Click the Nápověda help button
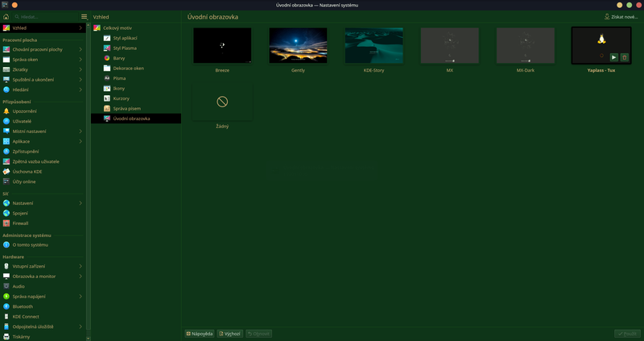This screenshot has height=341, width=644. point(199,333)
